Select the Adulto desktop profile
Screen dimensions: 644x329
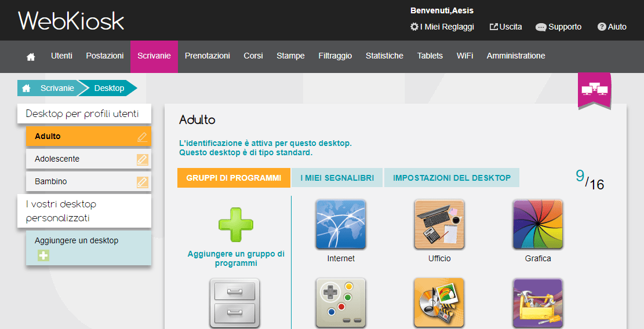[88, 136]
